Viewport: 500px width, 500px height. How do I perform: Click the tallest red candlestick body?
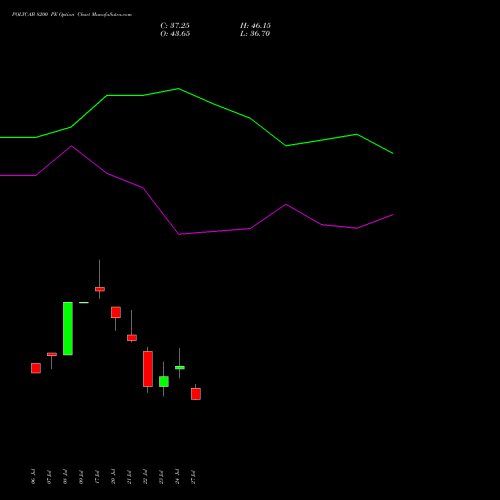pos(148,369)
